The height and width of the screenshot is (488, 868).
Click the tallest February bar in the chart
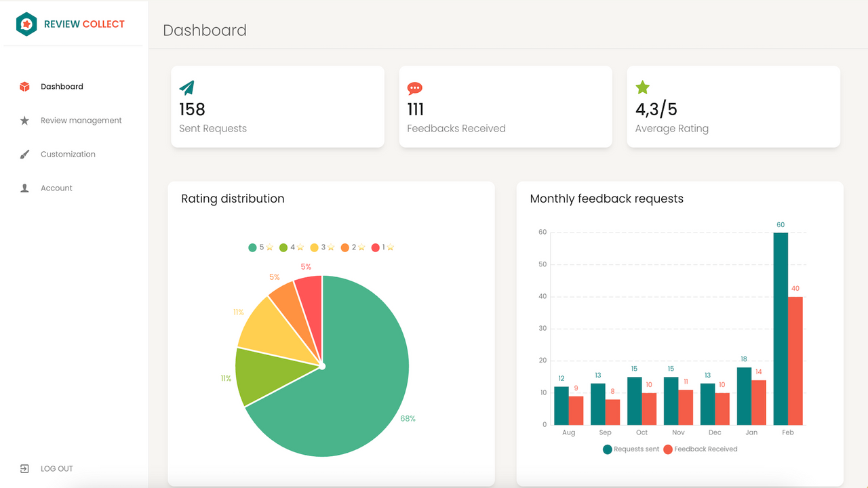pyautogui.click(x=781, y=325)
